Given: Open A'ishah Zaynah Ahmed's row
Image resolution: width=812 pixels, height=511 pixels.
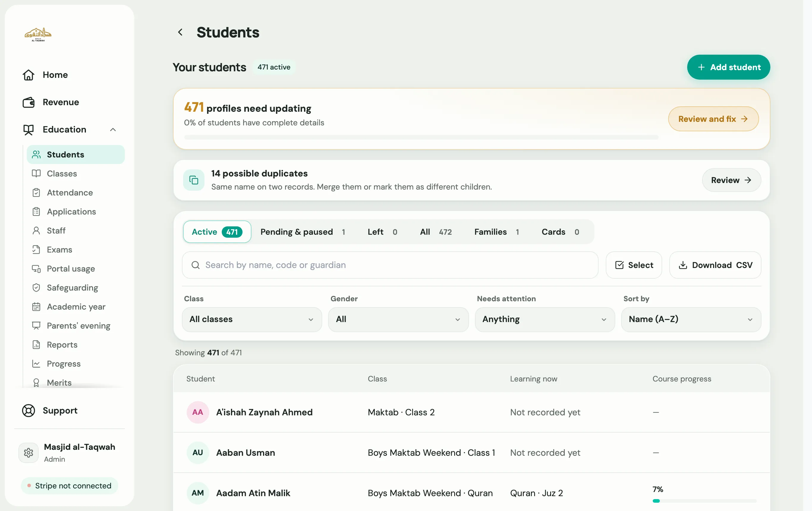Looking at the screenshot, I should pyautogui.click(x=471, y=412).
